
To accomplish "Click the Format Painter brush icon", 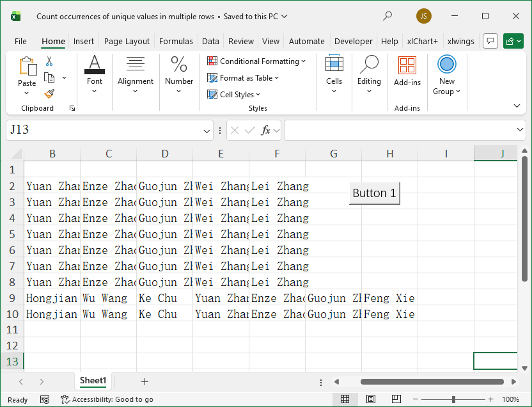I will tap(49, 93).
